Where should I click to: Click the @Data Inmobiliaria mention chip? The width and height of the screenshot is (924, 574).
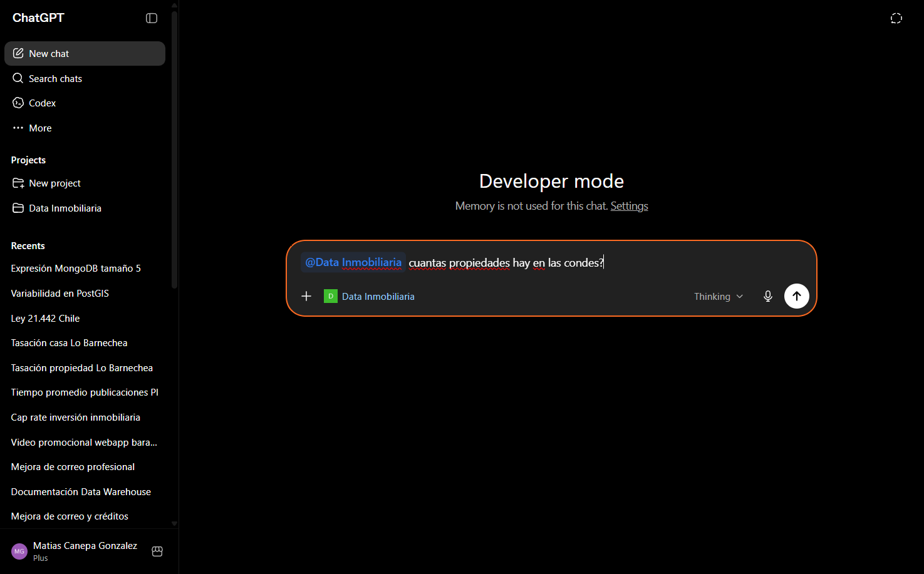(353, 262)
